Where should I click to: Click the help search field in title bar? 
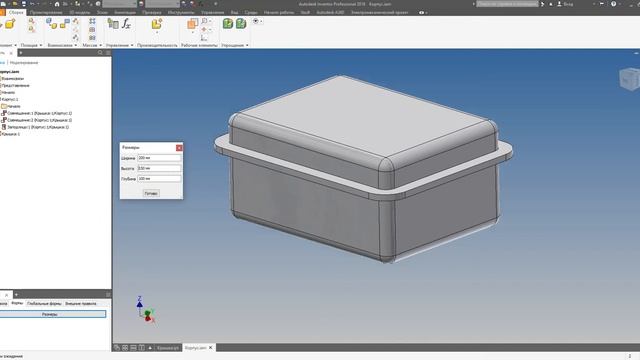tap(507, 4)
